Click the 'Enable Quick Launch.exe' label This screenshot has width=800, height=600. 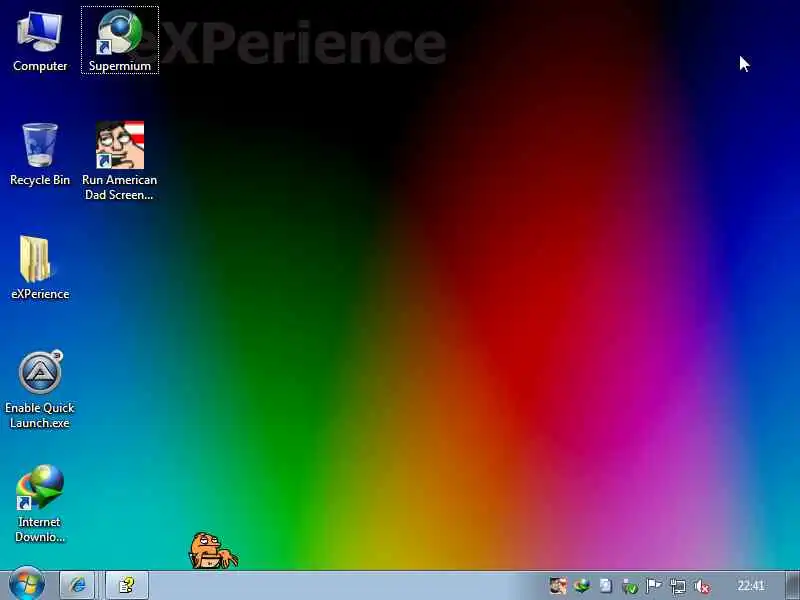pos(40,415)
